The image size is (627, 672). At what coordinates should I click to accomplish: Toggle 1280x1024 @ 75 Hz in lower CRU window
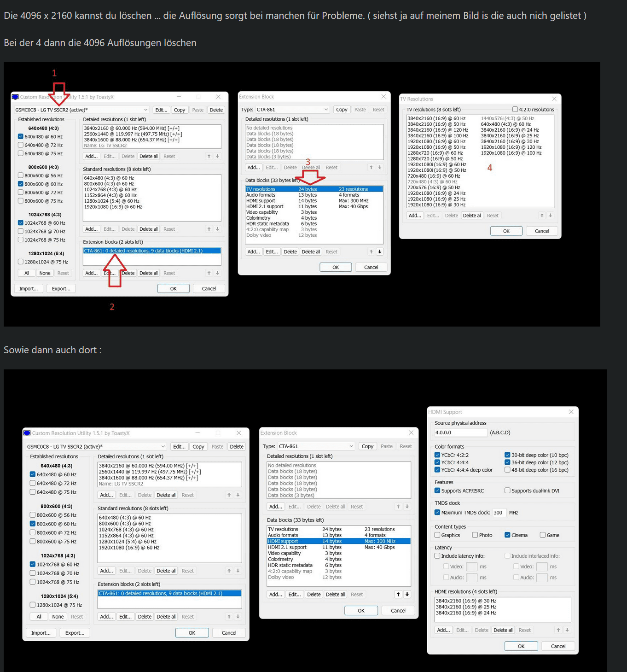(x=32, y=605)
